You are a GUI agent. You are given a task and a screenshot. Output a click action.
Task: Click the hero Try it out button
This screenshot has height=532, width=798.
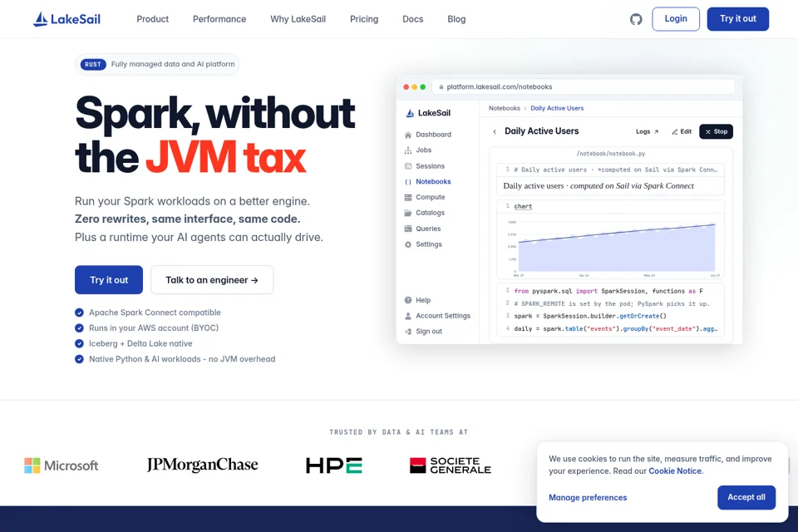point(109,279)
